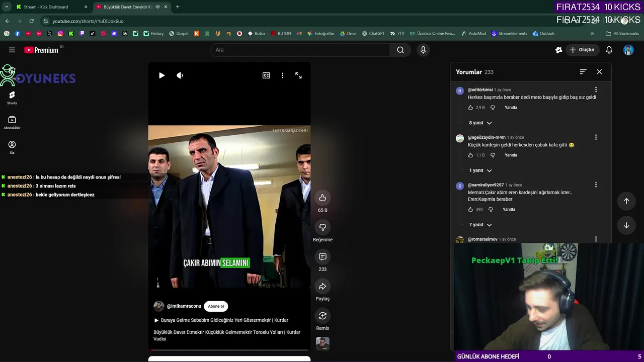The image size is (644, 362).
Task: Like @egeözaydın-m4m's comment
Action: point(470,155)
